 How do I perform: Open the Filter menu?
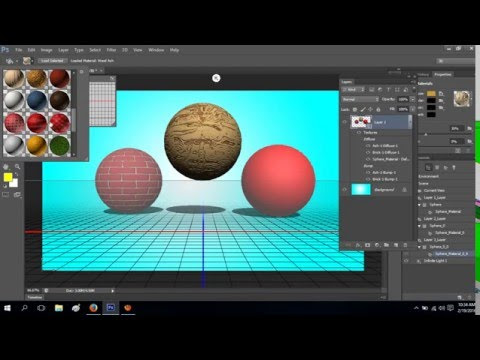coord(111,50)
